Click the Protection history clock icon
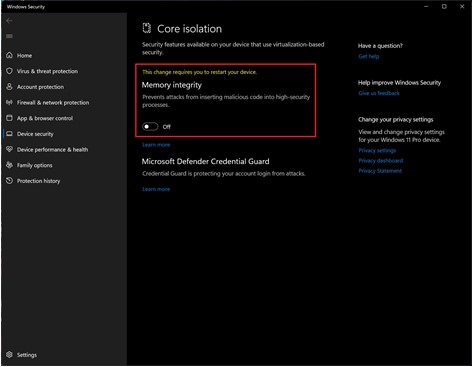The image size is (472, 367). [9, 181]
